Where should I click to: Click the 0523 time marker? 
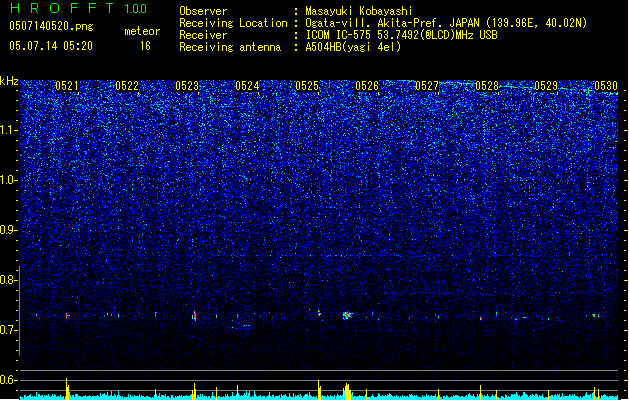[187, 86]
